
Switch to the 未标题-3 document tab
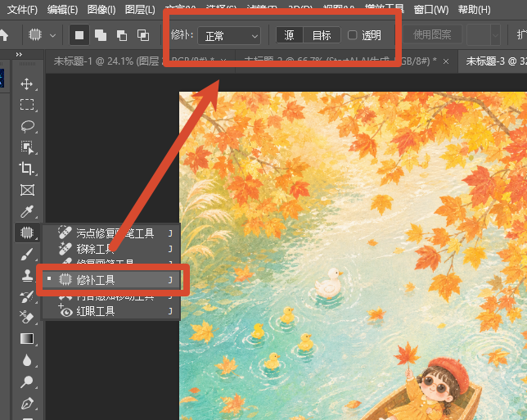[492, 61]
